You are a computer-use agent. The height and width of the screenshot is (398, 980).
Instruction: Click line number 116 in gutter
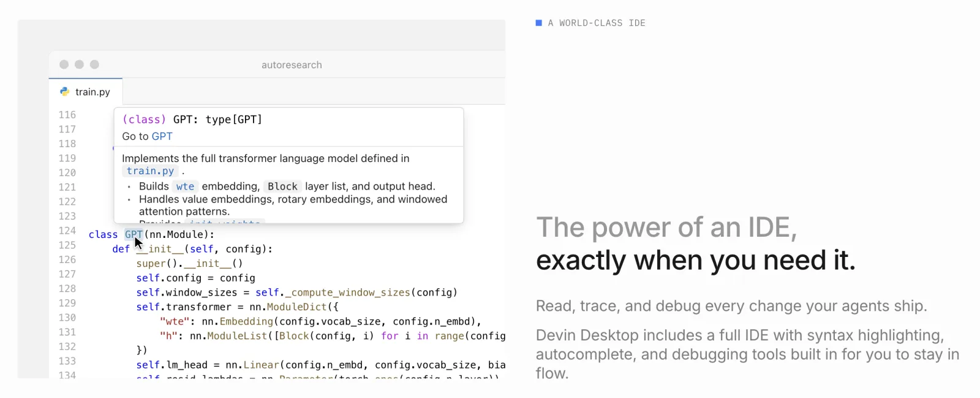[67, 115]
